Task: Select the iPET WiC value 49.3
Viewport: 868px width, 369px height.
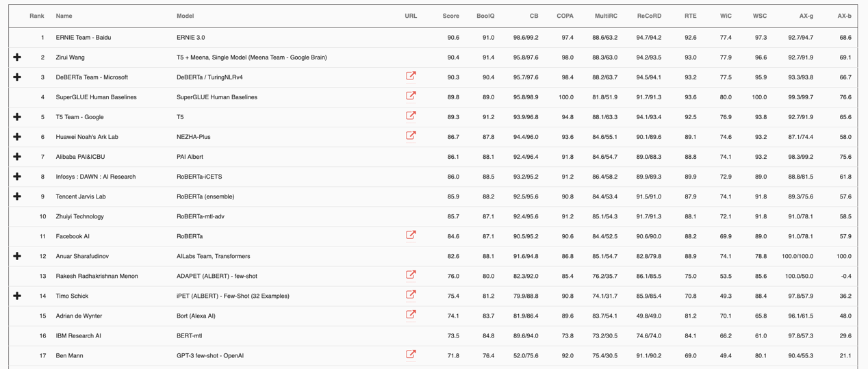Action: click(726, 296)
